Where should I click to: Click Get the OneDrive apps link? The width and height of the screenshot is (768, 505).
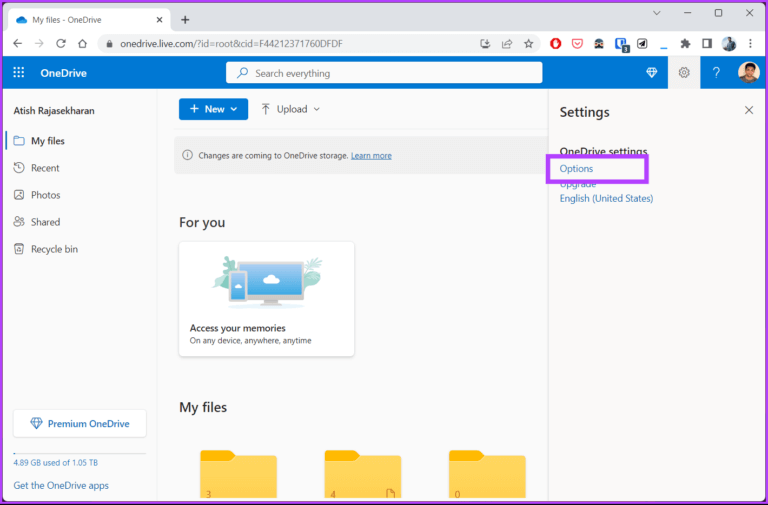[x=61, y=485]
